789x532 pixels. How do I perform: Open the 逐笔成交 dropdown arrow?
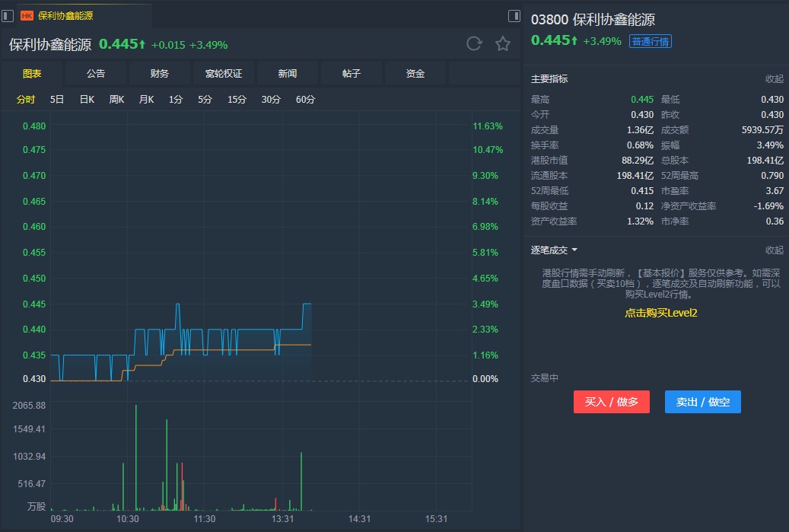574,250
